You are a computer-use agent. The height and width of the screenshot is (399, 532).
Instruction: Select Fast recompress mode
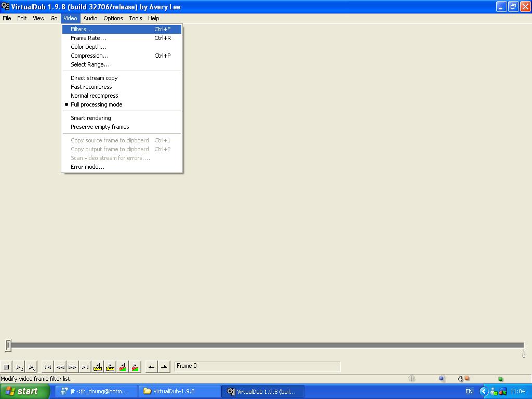click(x=122, y=87)
